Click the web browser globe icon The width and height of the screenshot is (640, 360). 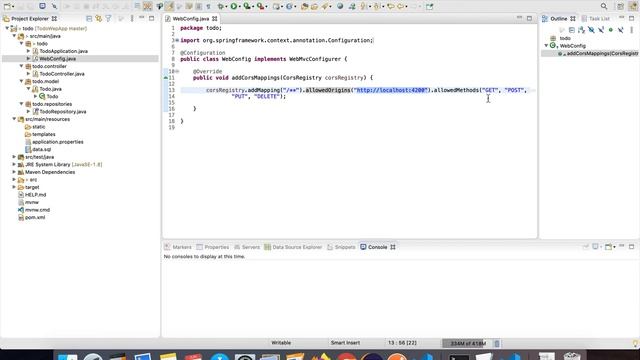[340, 6]
